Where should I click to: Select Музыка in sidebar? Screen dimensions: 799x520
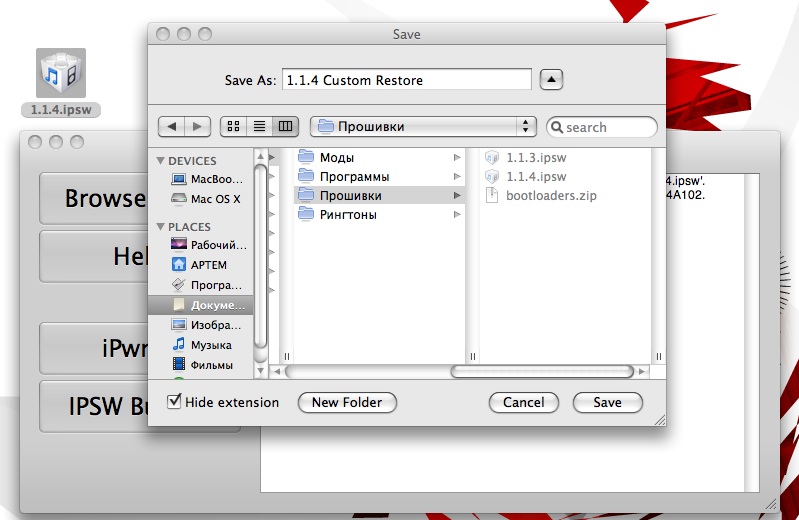pyautogui.click(x=201, y=345)
